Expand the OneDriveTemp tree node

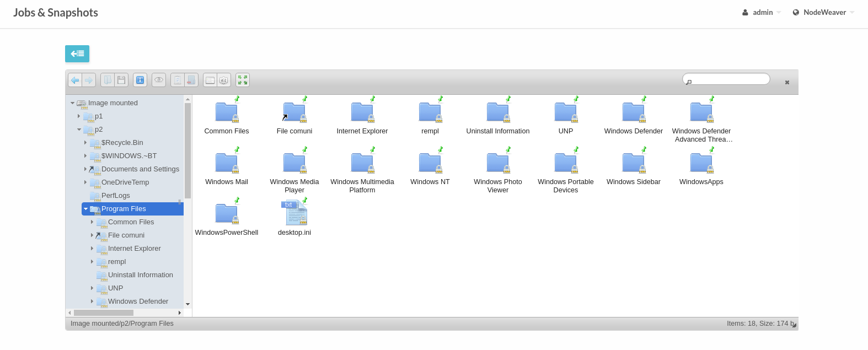tap(85, 182)
